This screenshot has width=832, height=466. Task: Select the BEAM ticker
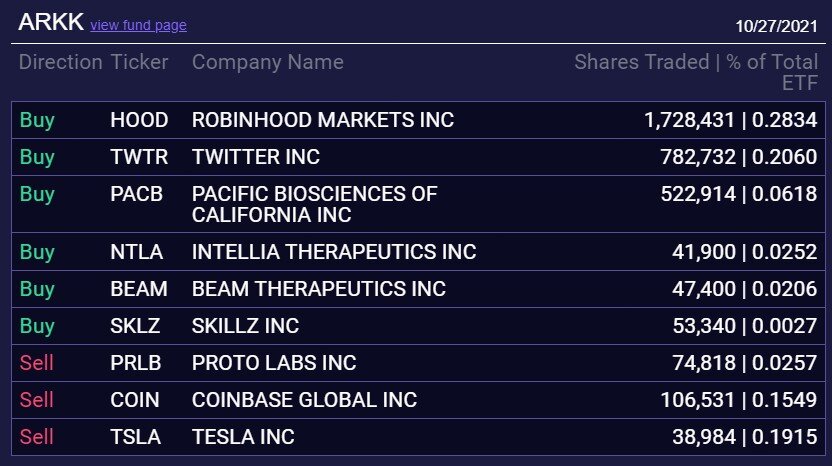139,289
